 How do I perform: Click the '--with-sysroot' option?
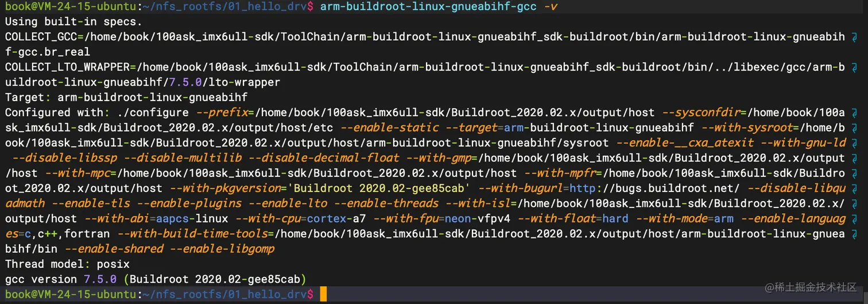coord(746,128)
